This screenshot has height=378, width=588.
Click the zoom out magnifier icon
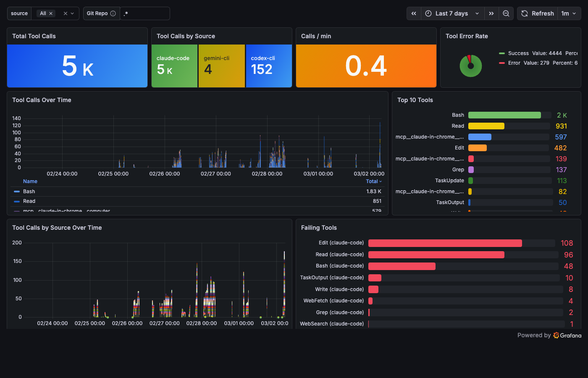506,13
